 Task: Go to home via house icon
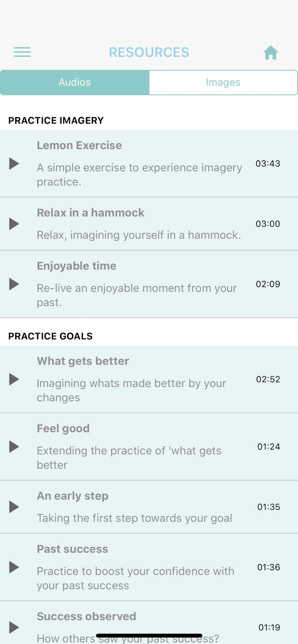pos(271,52)
